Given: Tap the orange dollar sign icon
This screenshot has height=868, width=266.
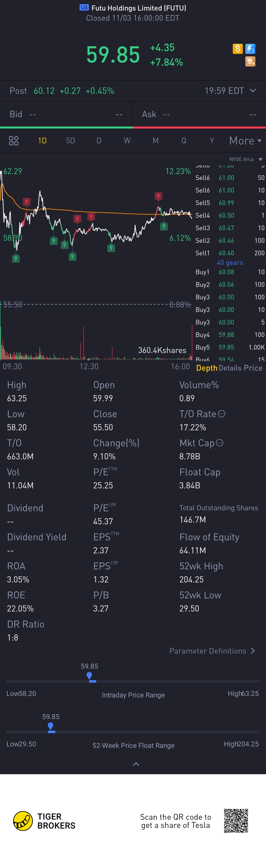Looking at the screenshot, I should 238,49.
